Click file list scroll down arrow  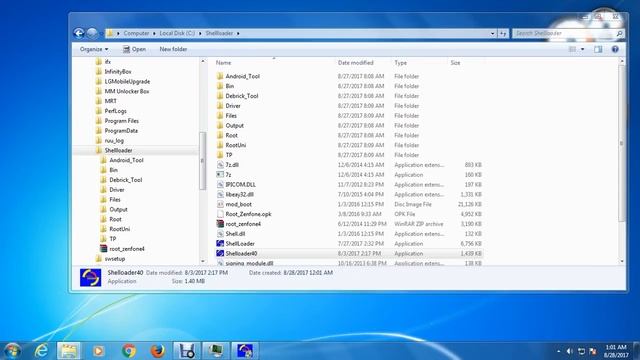(622, 261)
